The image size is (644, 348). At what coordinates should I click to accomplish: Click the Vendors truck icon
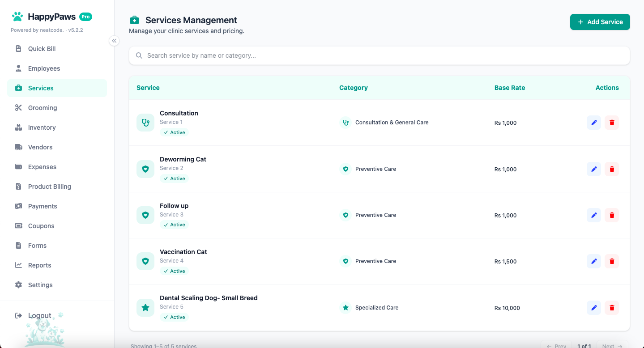18,147
